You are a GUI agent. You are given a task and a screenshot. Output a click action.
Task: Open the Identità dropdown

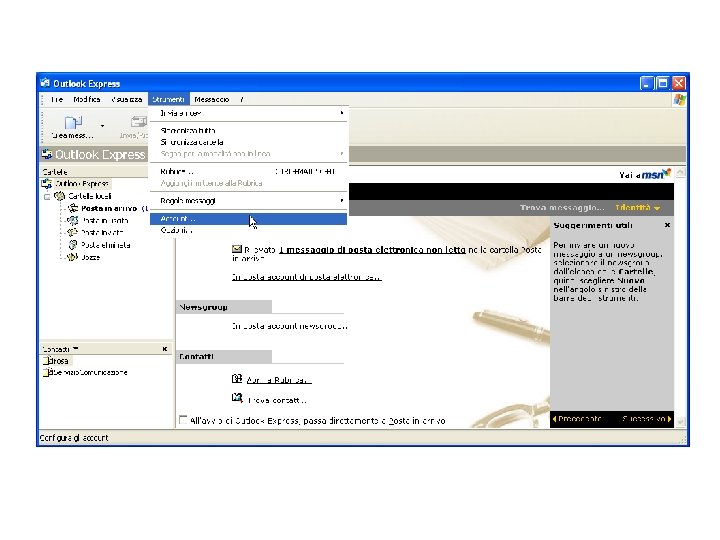637,208
